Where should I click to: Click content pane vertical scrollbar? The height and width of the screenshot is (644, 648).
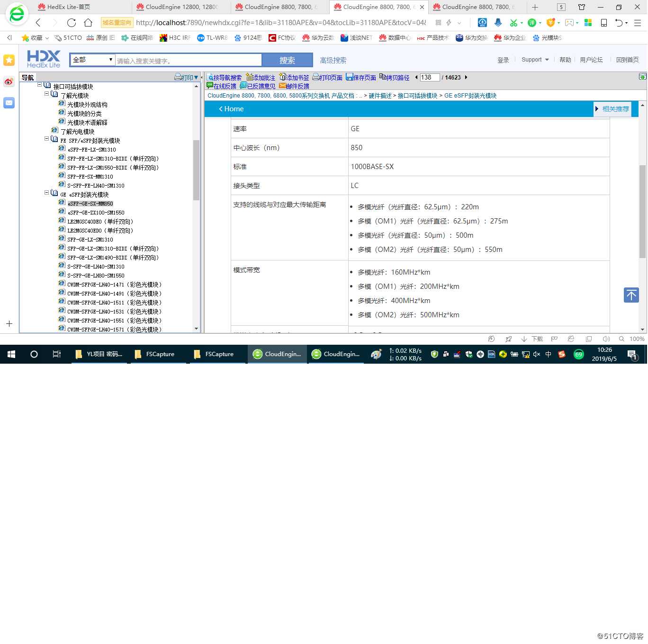click(x=642, y=211)
